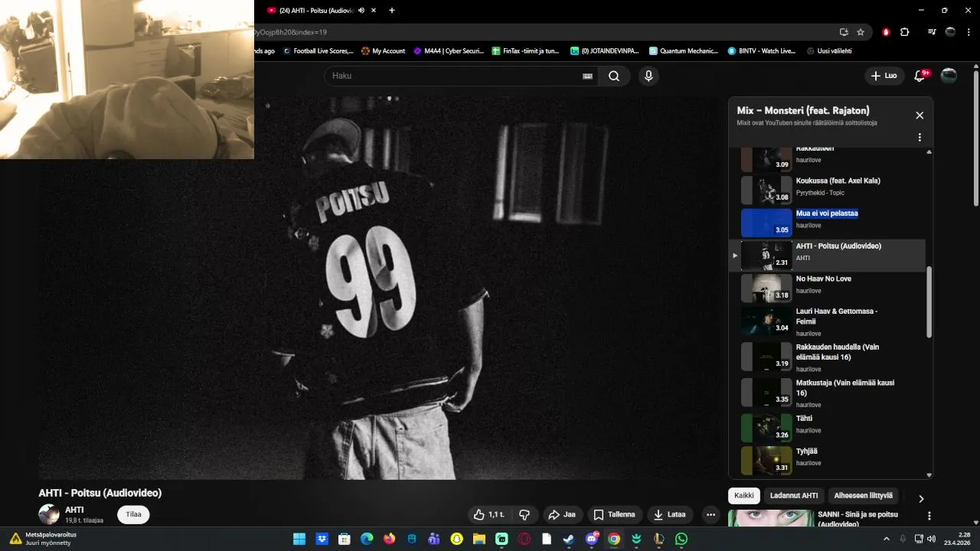Screen dimensions: 980x551
Task: Open the on-screen keyboard icon in search box
Action: (x=587, y=76)
